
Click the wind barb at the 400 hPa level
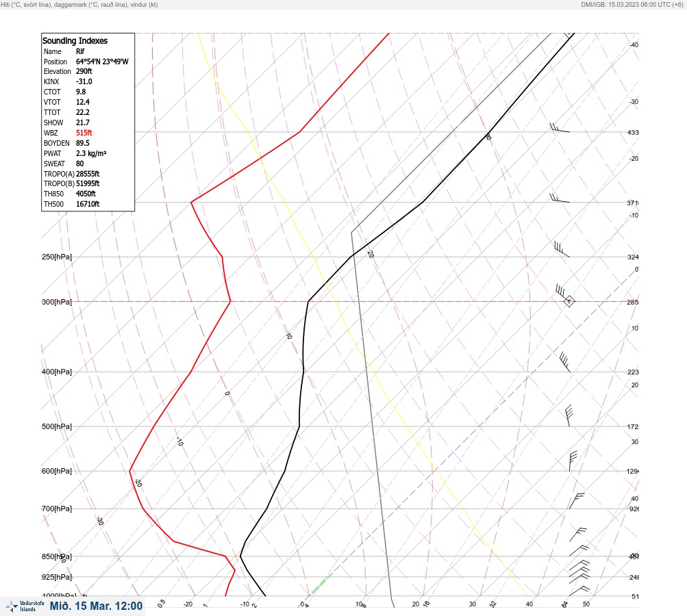tap(565, 362)
